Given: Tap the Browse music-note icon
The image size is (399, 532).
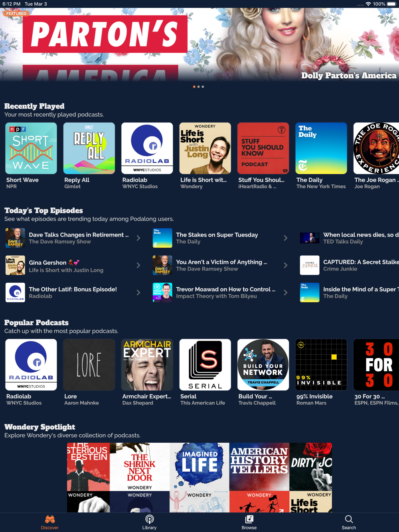Looking at the screenshot, I should 249,519.
